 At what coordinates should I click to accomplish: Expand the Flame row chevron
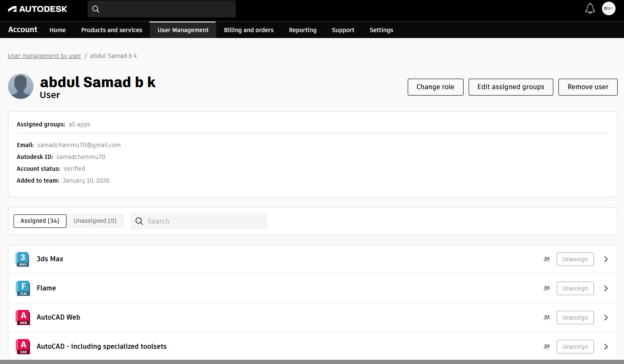(x=606, y=288)
